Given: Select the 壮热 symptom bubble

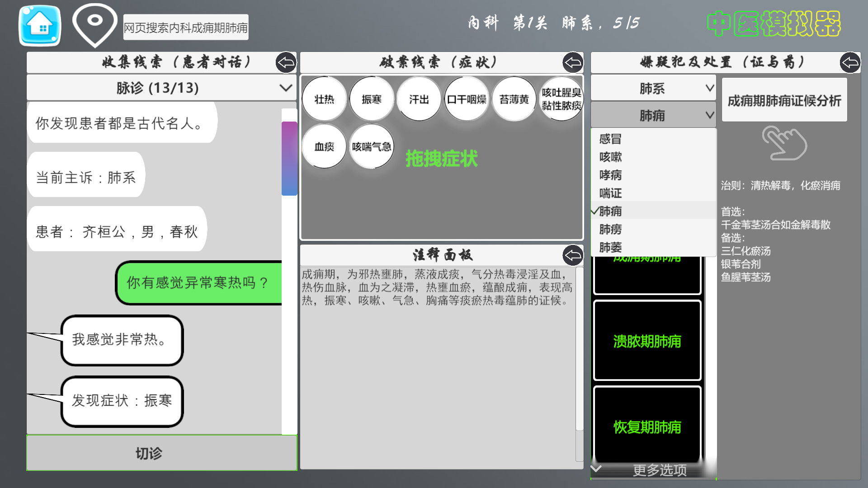Looking at the screenshot, I should (324, 99).
